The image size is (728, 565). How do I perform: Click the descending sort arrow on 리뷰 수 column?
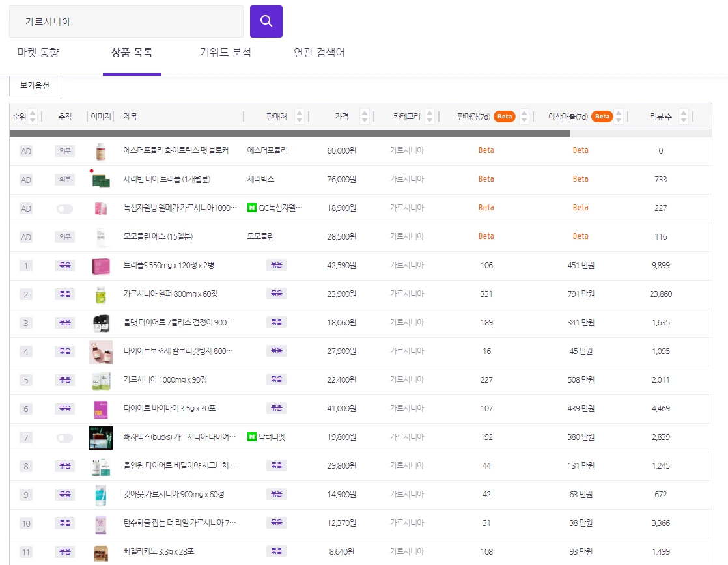[x=683, y=119]
